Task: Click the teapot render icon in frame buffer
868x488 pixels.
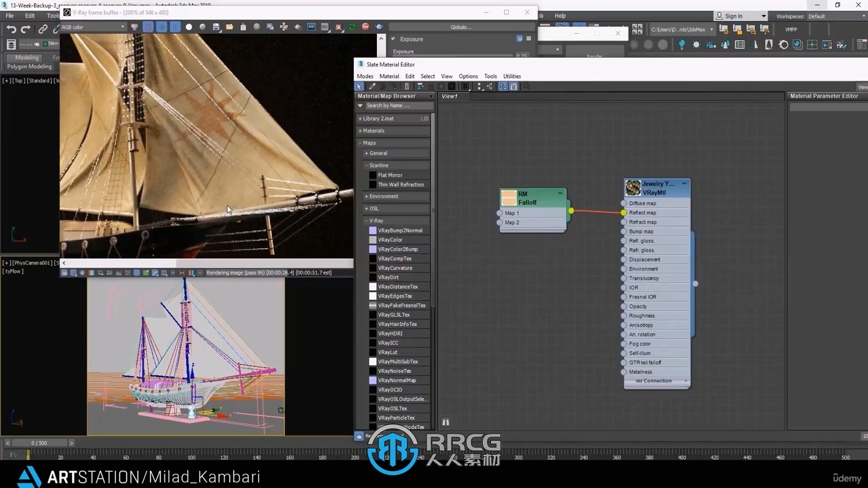Action: pyautogui.click(x=379, y=27)
